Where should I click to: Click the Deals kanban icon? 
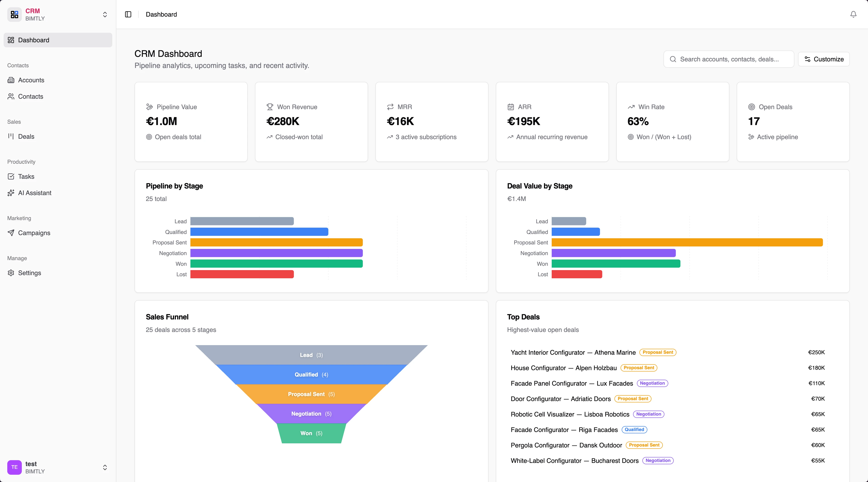(11, 136)
